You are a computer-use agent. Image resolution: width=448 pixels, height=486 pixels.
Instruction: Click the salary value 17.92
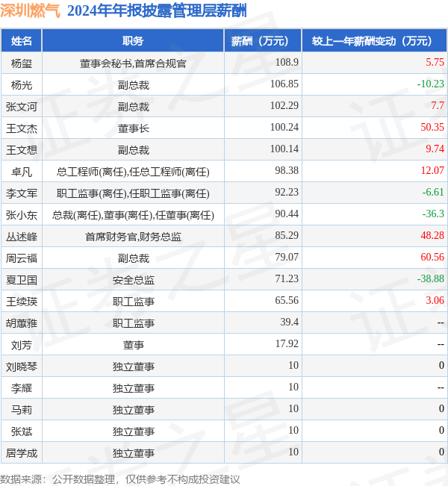(287, 343)
